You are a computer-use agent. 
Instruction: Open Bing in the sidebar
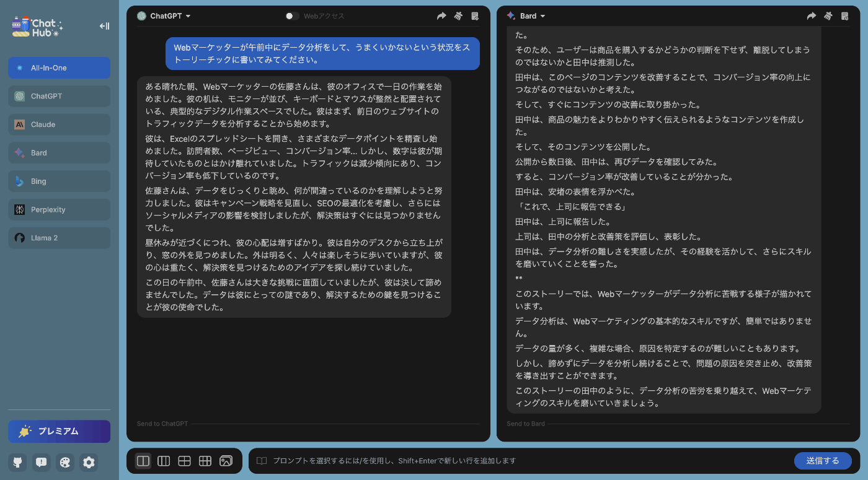(59, 181)
